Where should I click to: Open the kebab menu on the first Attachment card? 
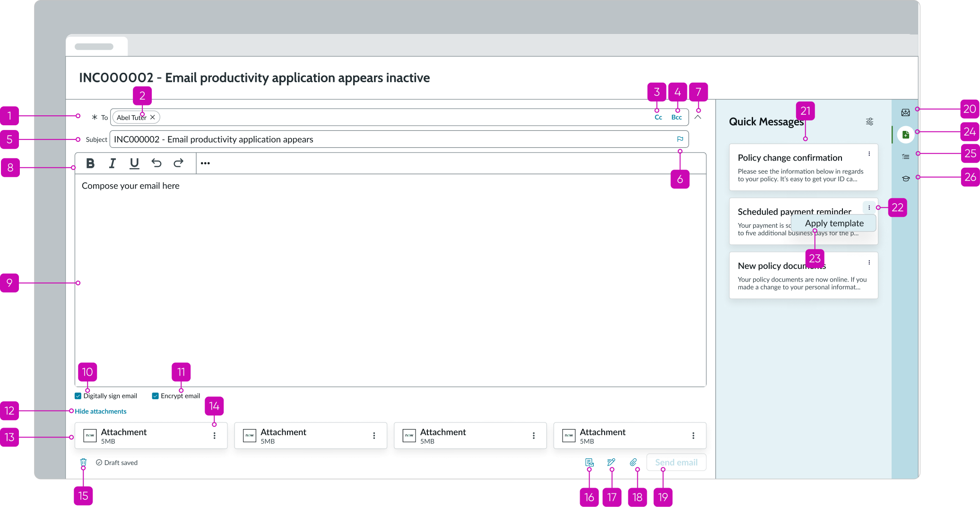coord(214,435)
